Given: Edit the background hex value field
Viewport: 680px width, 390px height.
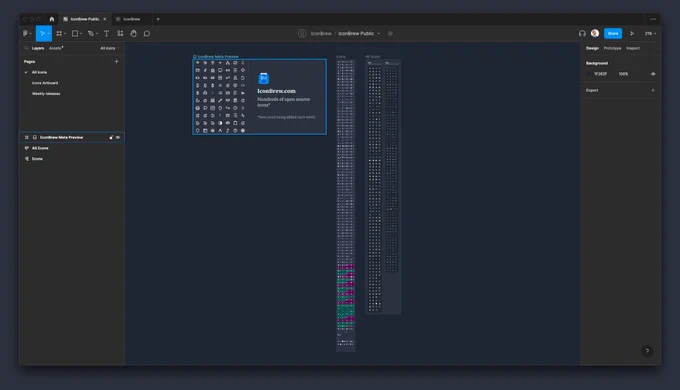Looking at the screenshot, I should (601, 74).
